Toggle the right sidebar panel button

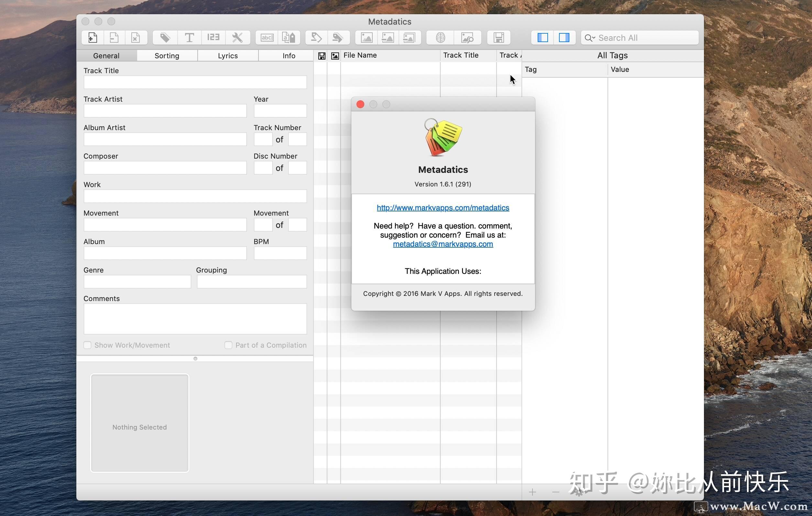564,38
